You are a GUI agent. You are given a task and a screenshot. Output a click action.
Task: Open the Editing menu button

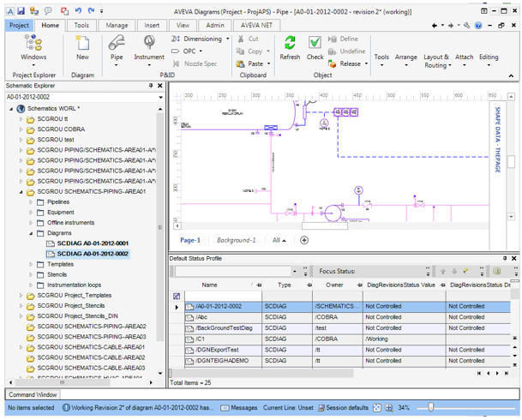click(x=489, y=59)
